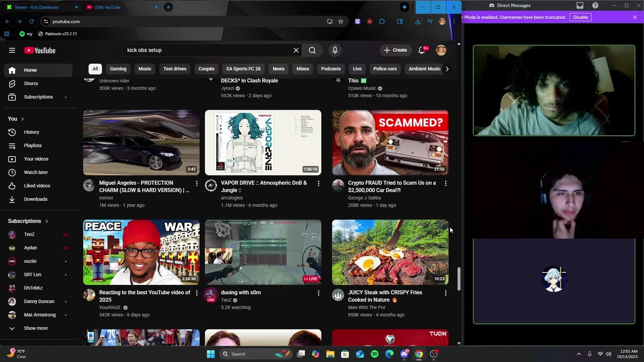Click the YouTube search input field
This screenshot has height=362, width=644.
[x=208, y=50]
